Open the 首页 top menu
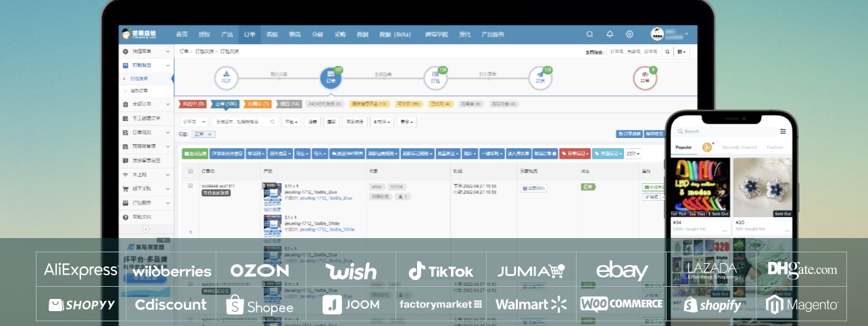Screen dimensions: 868x326 182,34
